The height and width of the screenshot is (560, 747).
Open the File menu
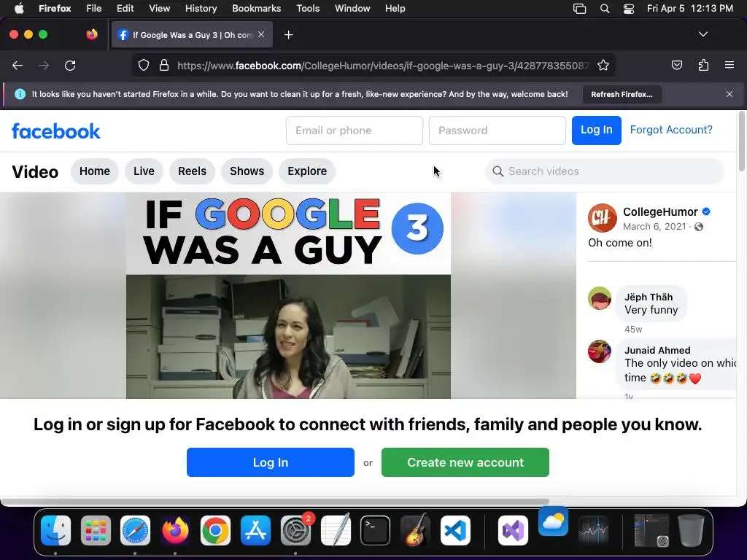pyautogui.click(x=93, y=9)
